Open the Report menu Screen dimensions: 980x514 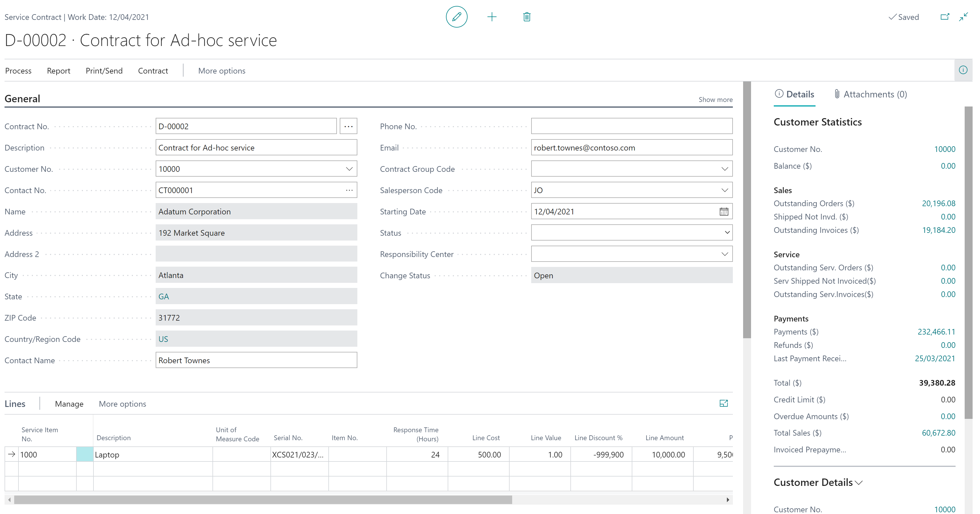click(x=58, y=70)
